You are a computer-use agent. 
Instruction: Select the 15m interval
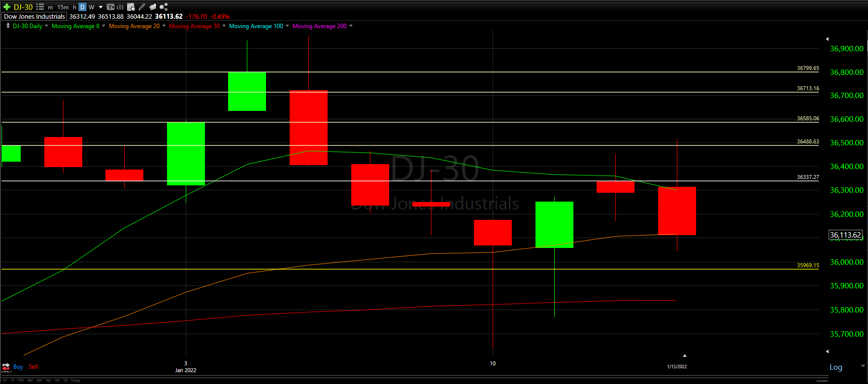(63, 7)
